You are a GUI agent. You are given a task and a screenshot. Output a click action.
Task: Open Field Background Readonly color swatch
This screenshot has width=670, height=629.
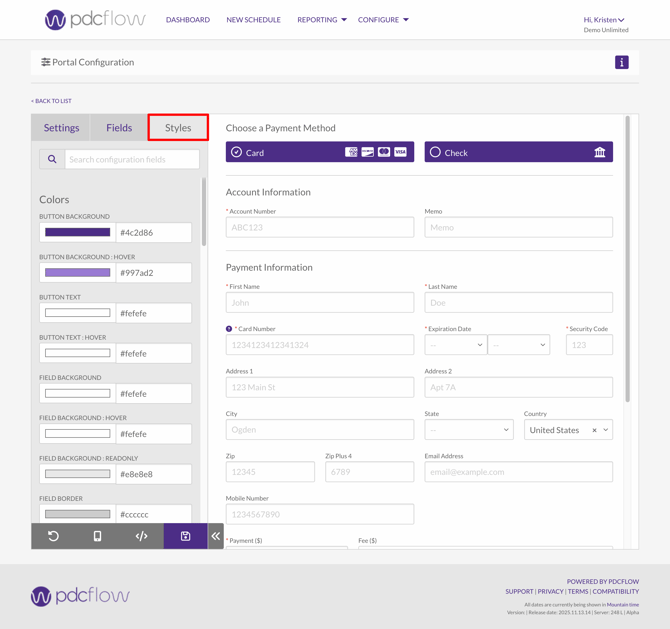pos(77,474)
